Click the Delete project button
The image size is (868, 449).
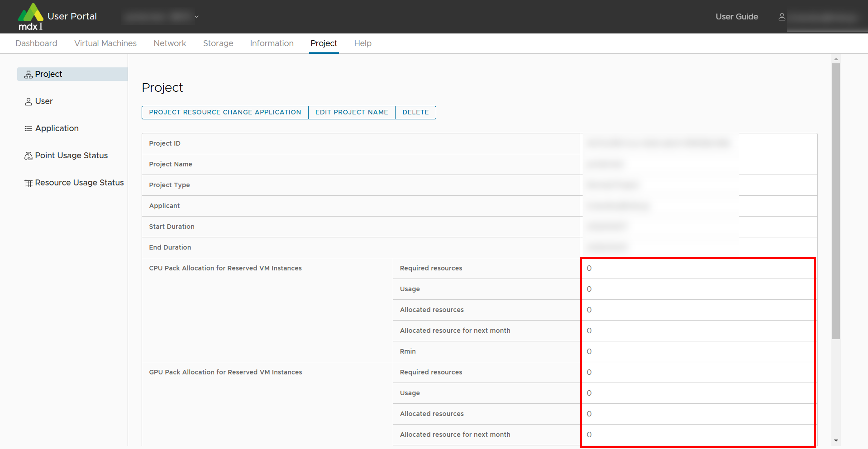pos(415,112)
